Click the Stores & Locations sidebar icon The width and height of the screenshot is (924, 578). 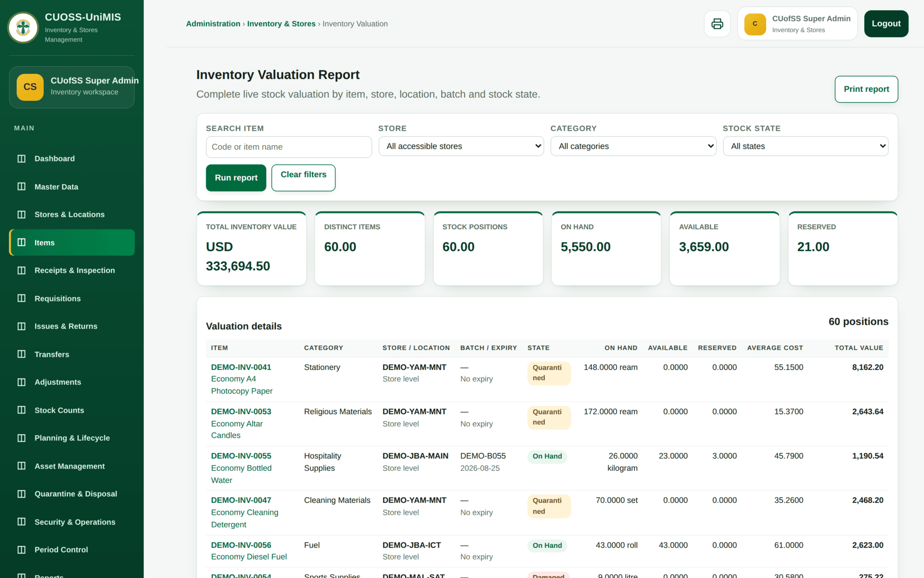tap(21, 214)
